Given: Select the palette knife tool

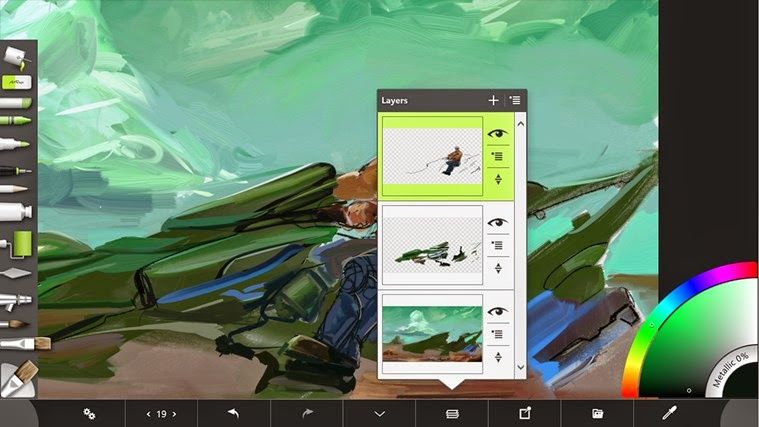Looking at the screenshot, I should pyautogui.click(x=15, y=274).
